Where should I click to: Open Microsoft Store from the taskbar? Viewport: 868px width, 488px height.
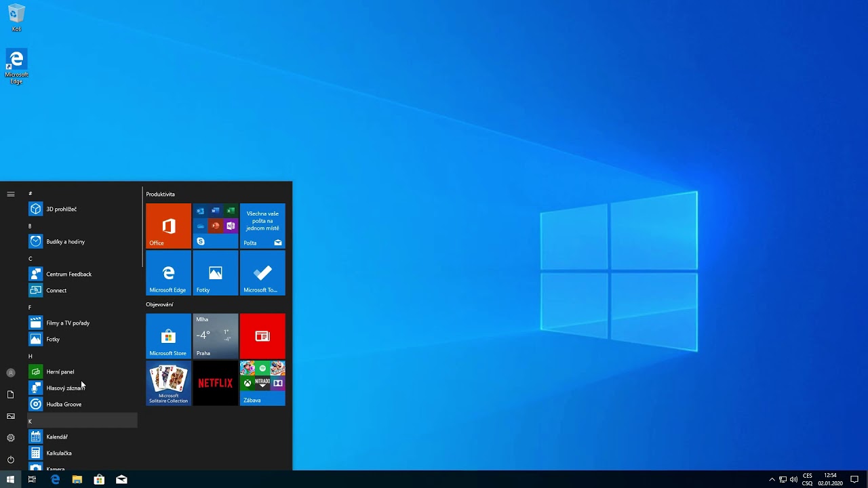click(x=99, y=479)
